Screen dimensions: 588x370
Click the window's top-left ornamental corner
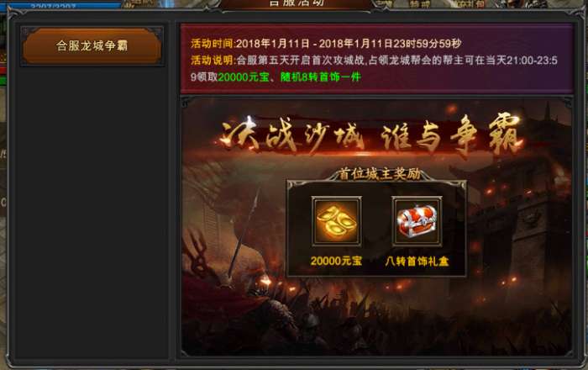[x=14, y=16]
